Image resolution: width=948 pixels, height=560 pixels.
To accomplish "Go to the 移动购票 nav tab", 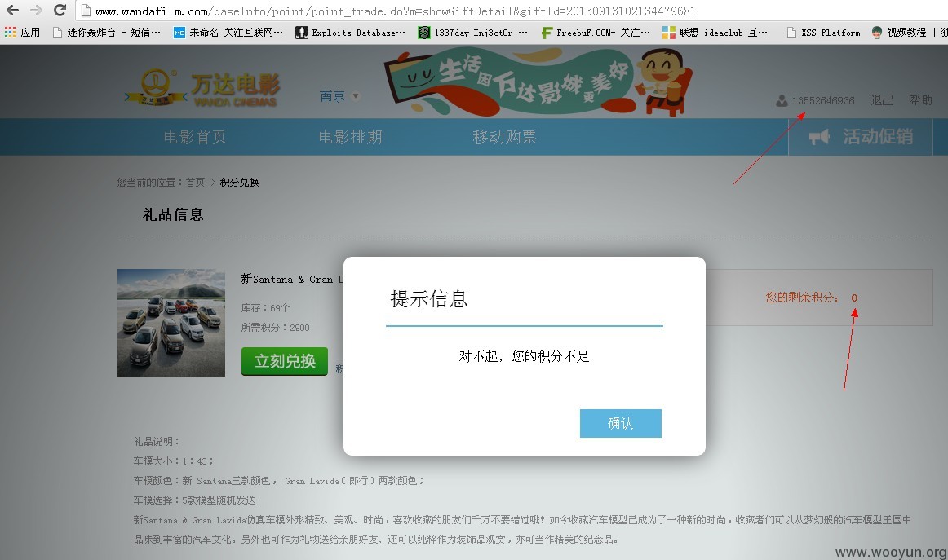I will pos(504,137).
